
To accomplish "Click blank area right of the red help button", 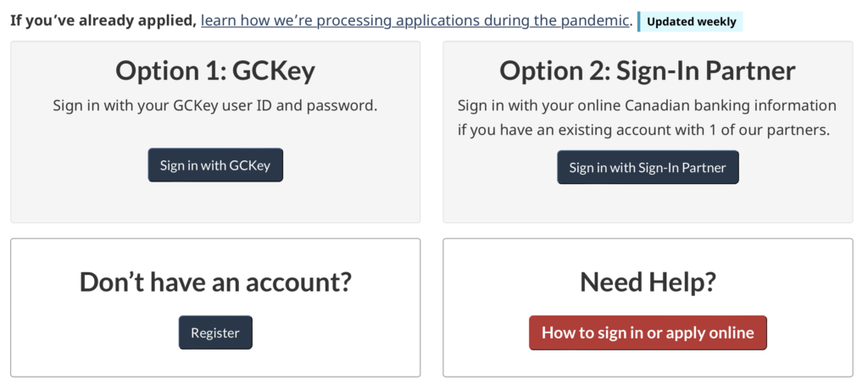I will click(x=810, y=333).
